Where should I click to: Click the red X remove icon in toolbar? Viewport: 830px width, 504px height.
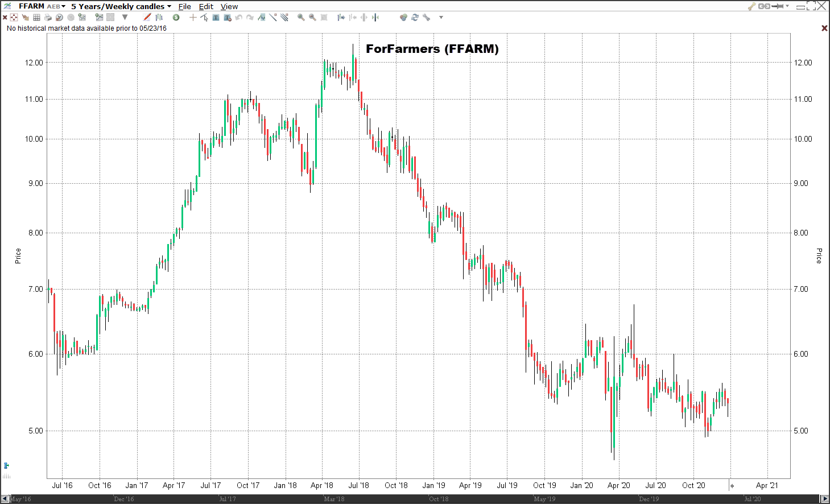coord(5,18)
